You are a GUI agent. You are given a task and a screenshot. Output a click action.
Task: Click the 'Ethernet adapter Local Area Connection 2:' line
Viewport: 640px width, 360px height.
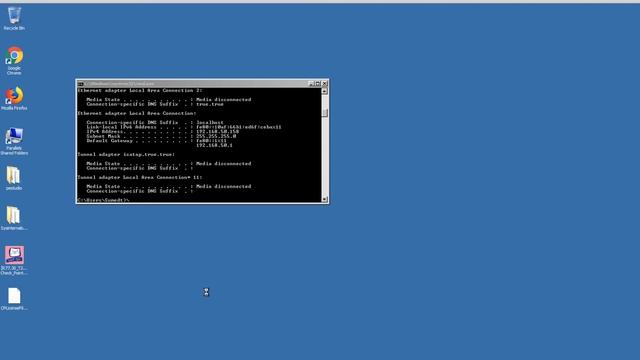(x=140, y=90)
